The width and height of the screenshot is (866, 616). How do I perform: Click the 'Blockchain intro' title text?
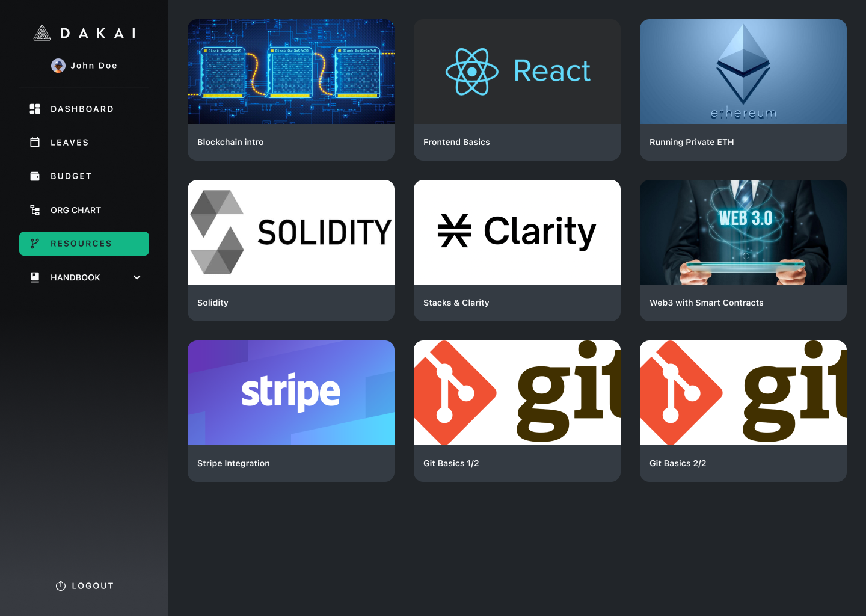click(x=230, y=142)
